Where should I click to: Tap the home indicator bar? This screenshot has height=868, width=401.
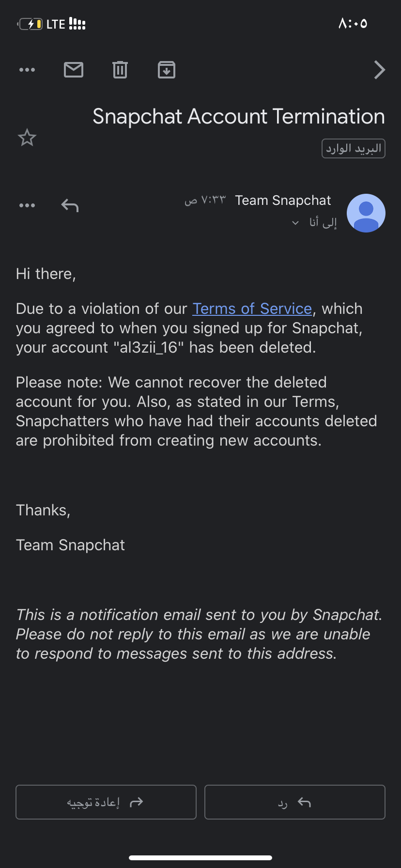coord(200,858)
